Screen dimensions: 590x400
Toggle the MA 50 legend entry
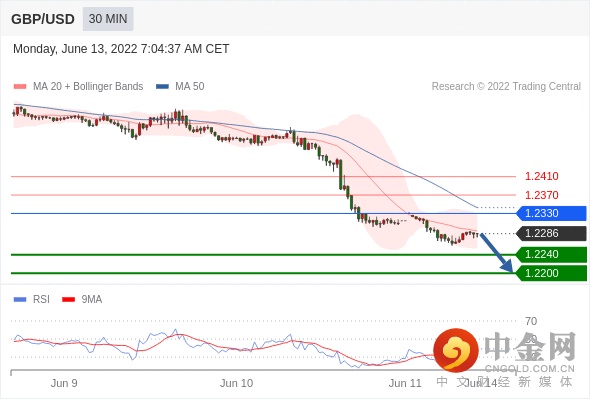[x=180, y=87]
